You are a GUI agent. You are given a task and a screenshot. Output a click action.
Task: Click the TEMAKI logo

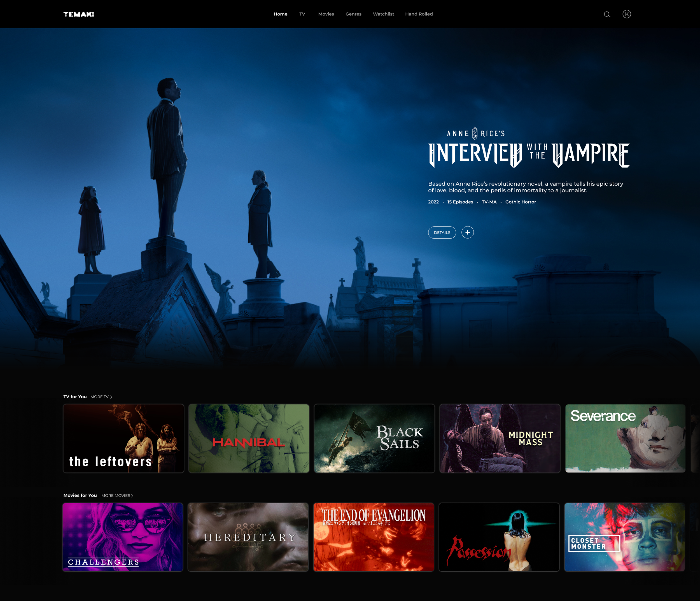point(79,14)
